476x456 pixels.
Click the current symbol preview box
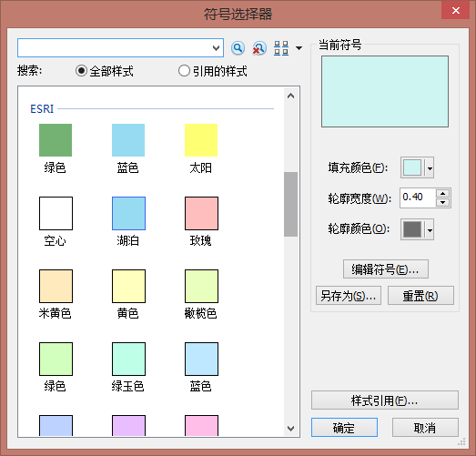(x=385, y=91)
